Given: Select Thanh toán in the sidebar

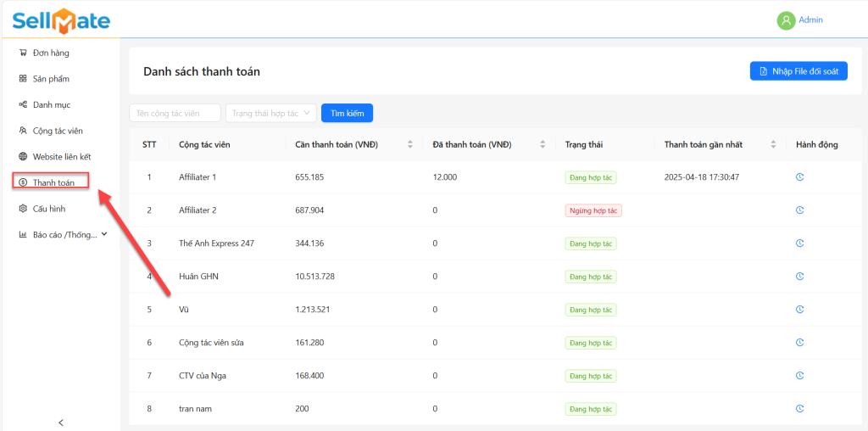Looking at the screenshot, I should pyautogui.click(x=53, y=182).
